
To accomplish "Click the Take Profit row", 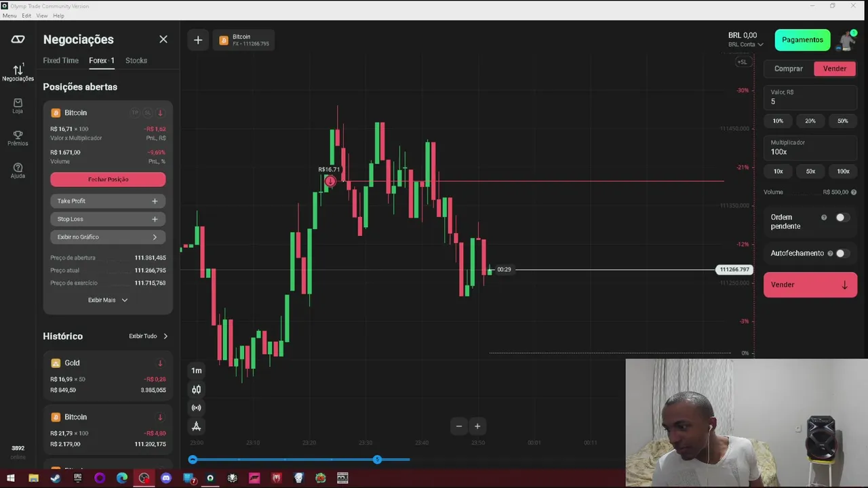I will click(x=108, y=201).
